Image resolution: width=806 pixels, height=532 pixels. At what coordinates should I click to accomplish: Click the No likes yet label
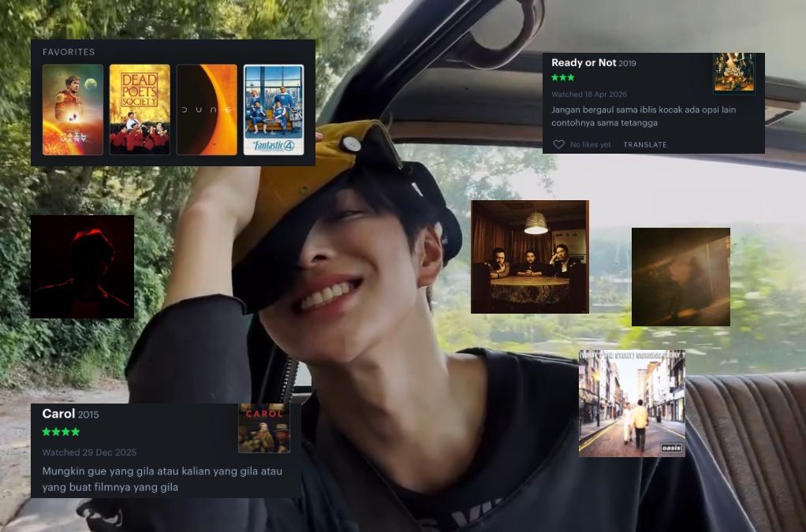[591, 145]
